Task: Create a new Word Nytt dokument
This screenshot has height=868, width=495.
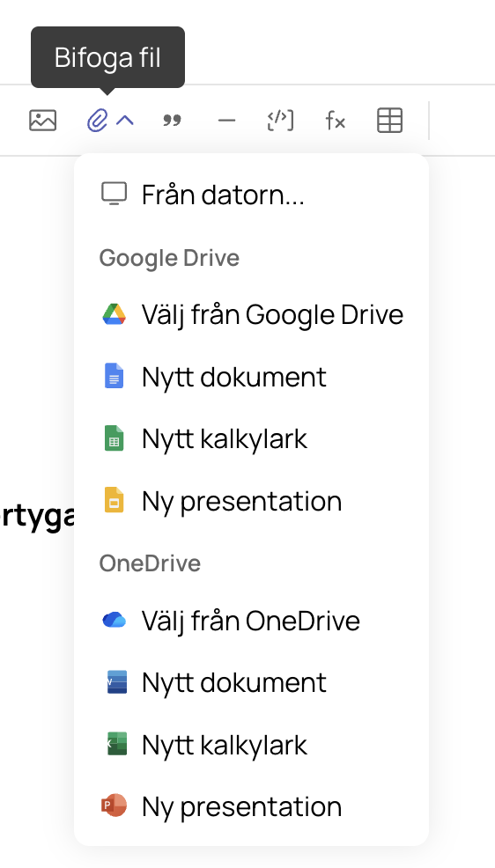Action: point(251,682)
